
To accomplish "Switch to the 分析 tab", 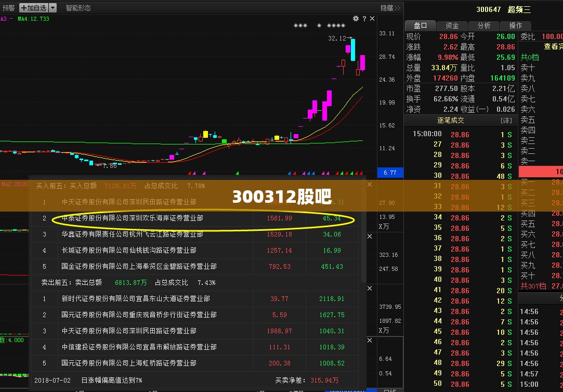I will coord(483,25).
